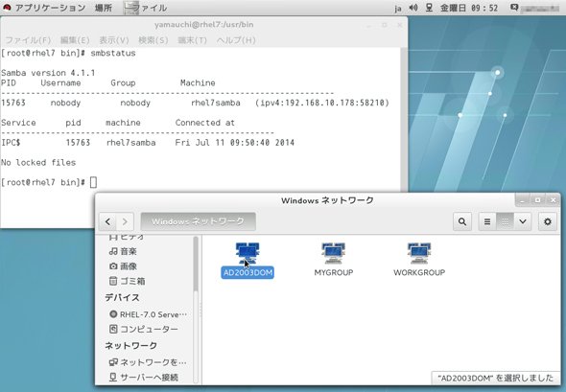Open the 場所 places menu
Image resolution: width=566 pixels, height=392 pixels.
(x=104, y=8)
